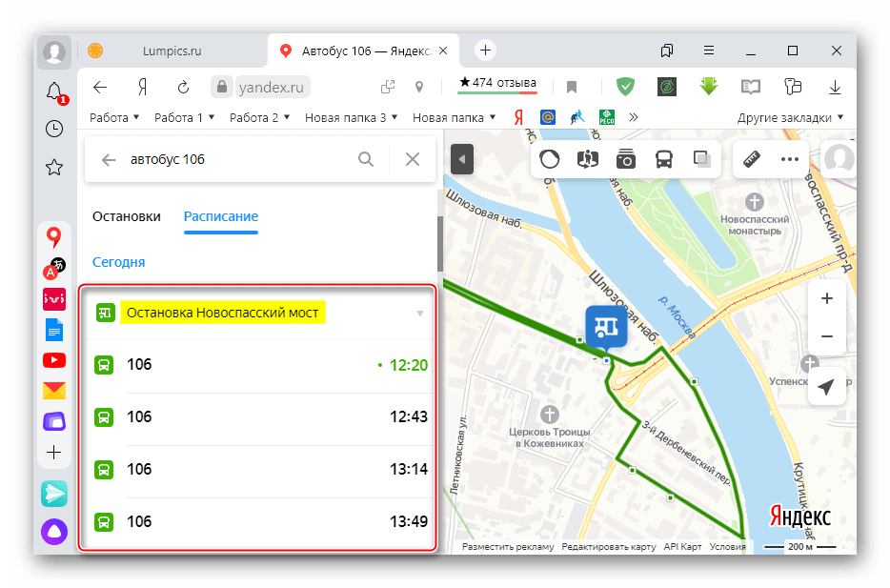
Task: Select the ruler measurement tool
Action: (753, 160)
